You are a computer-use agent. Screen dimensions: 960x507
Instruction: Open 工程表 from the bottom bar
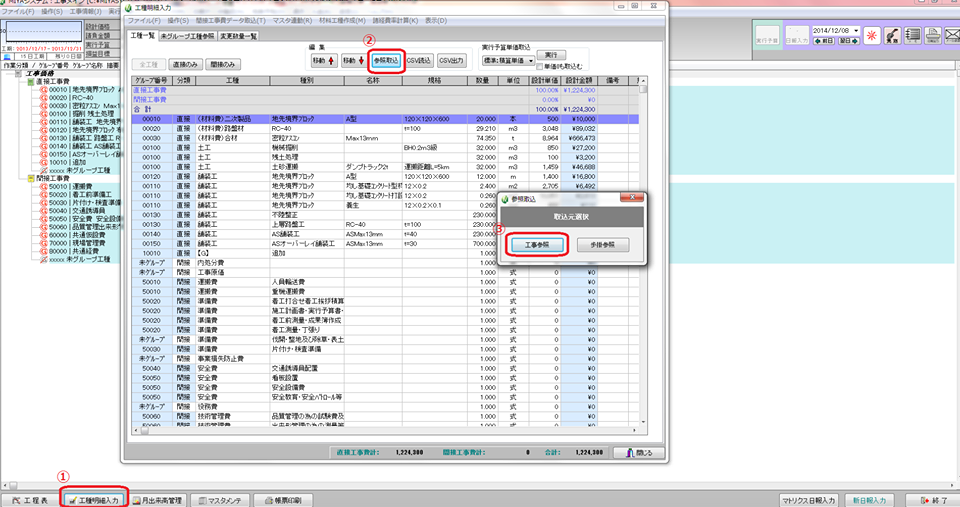coord(30,500)
